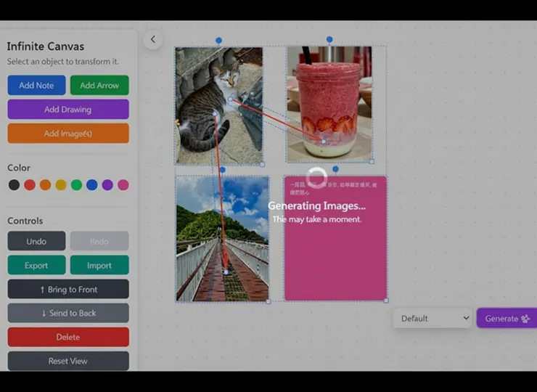The width and height of the screenshot is (537, 392).
Task: Click the cat photo's corner resize handle
Action: click(263, 165)
